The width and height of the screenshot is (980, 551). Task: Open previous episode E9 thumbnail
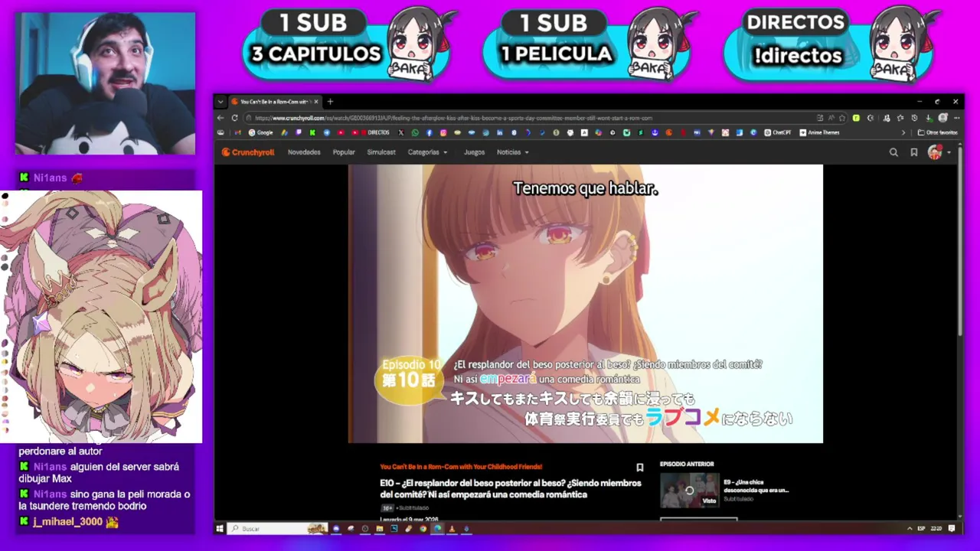click(x=689, y=491)
